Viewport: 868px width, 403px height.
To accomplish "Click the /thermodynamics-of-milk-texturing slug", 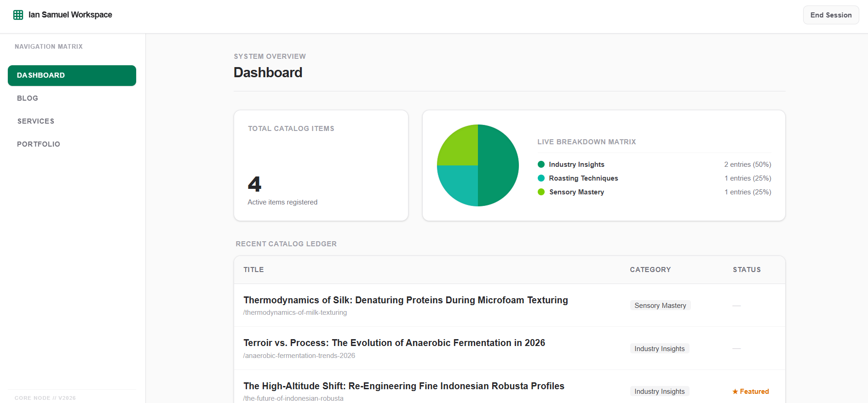I will [295, 312].
